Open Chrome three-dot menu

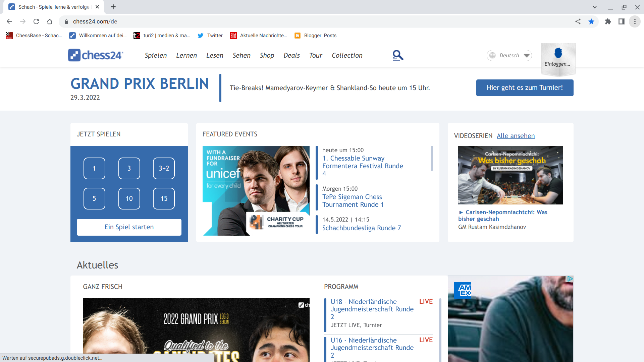[x=635, y=21]
